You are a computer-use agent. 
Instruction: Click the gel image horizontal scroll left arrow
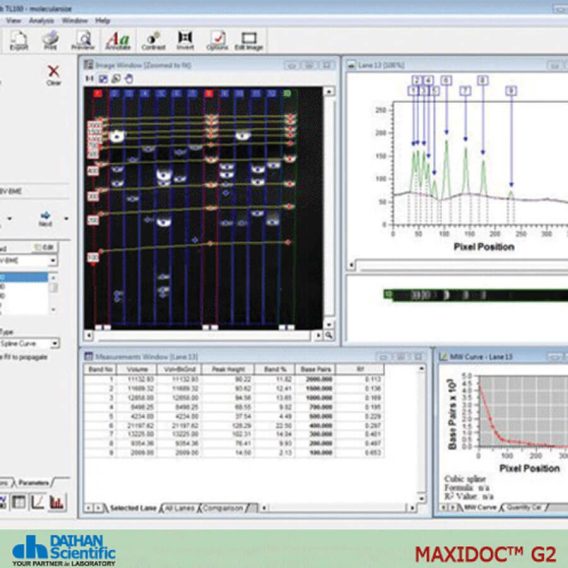tap(89, 335)
